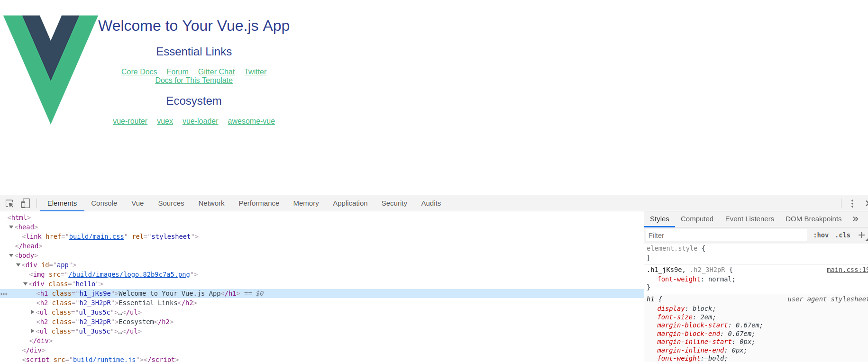Image resolution: width=868 pixels, height=362 pixels.
Task: Activate the inspect element picker icon
Action: click(9, 203)
